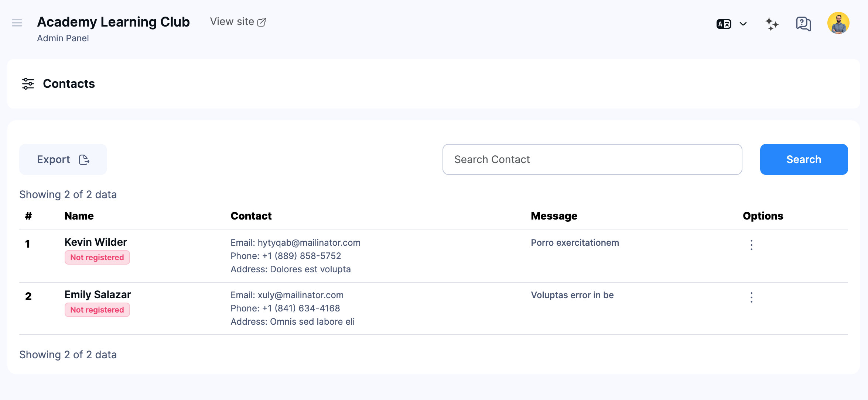868x400 pixels.
Task: Open the sidebar hamburger menu
Action: [x=17, y=23]
